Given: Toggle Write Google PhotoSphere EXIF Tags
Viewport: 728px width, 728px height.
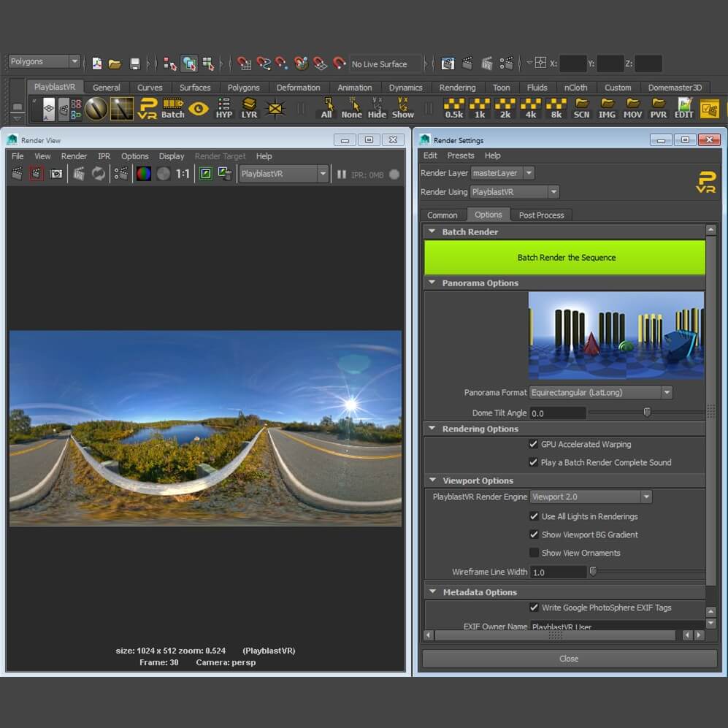Looking at the screenshot, I should click(534, 608).
